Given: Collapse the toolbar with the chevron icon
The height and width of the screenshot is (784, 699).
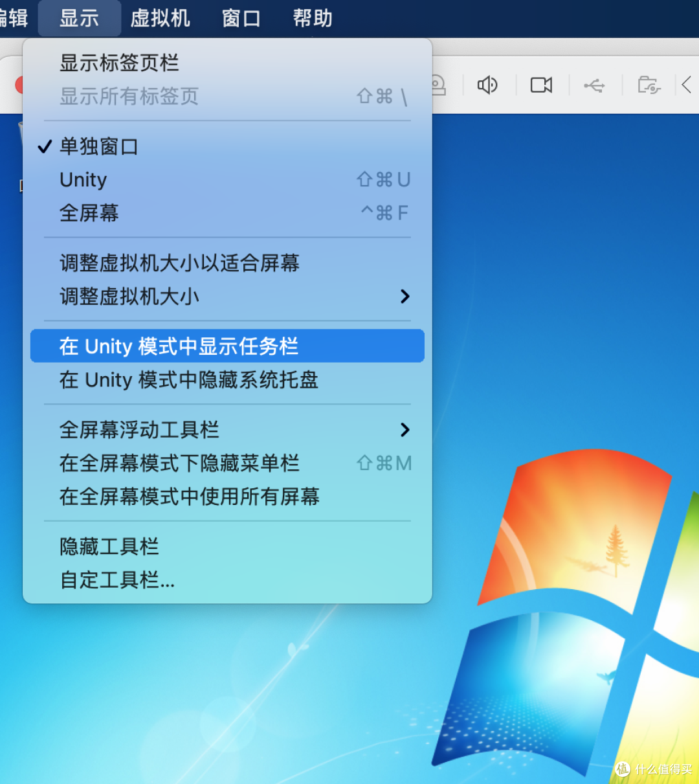Looking at the screenshot, I should (x=689, y=84).
